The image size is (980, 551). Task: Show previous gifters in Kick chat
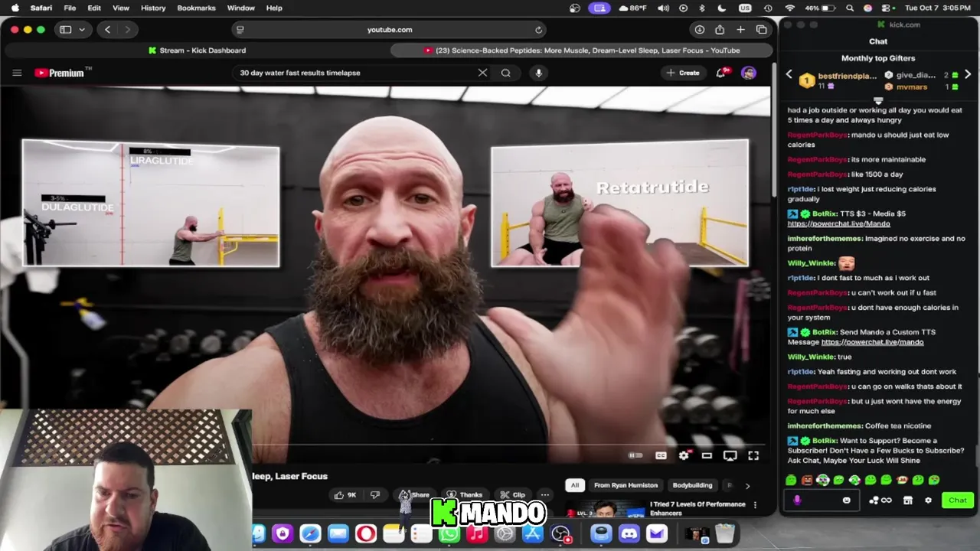789,75
